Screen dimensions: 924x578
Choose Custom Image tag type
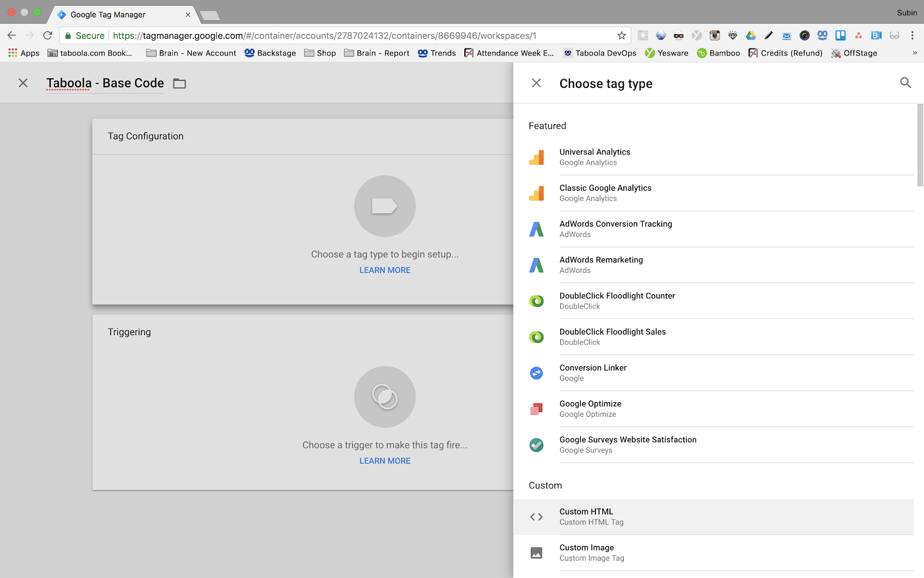713,553
